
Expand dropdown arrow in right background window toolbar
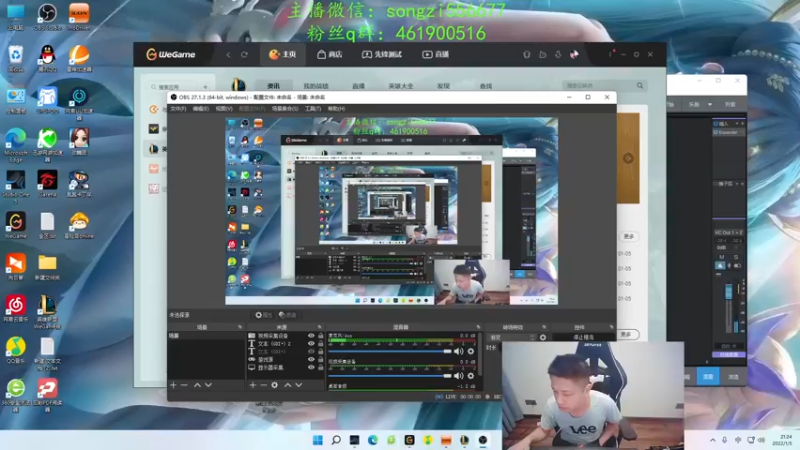pos(710,104)
